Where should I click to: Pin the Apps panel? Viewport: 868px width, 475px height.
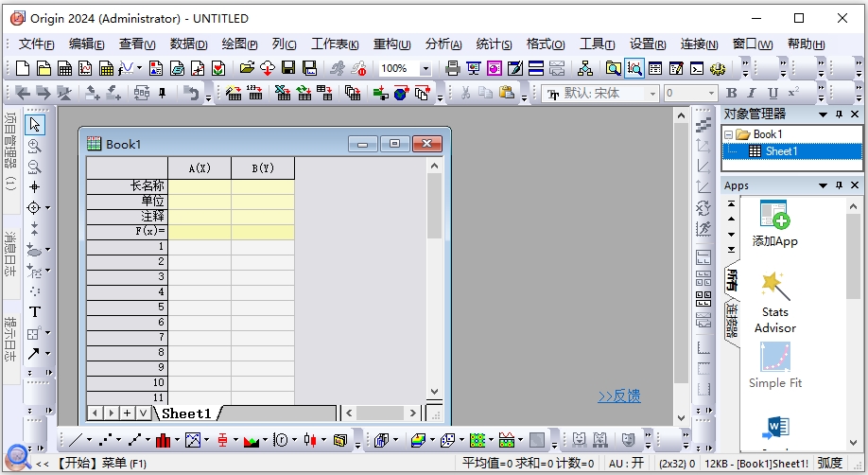(x=840, y=185)
